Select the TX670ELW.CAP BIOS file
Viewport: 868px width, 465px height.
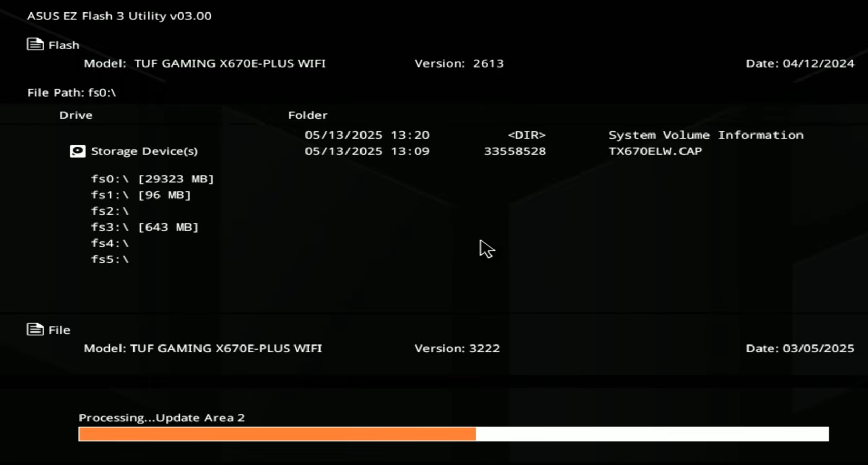(x=655, y=151)
